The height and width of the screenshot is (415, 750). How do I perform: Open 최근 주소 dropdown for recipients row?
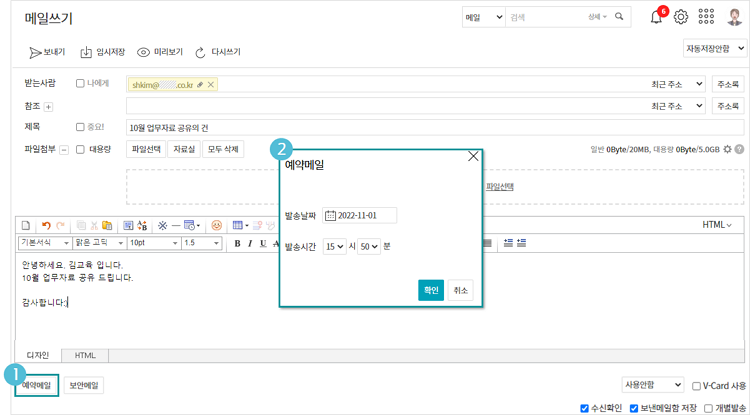pos(677,84)
